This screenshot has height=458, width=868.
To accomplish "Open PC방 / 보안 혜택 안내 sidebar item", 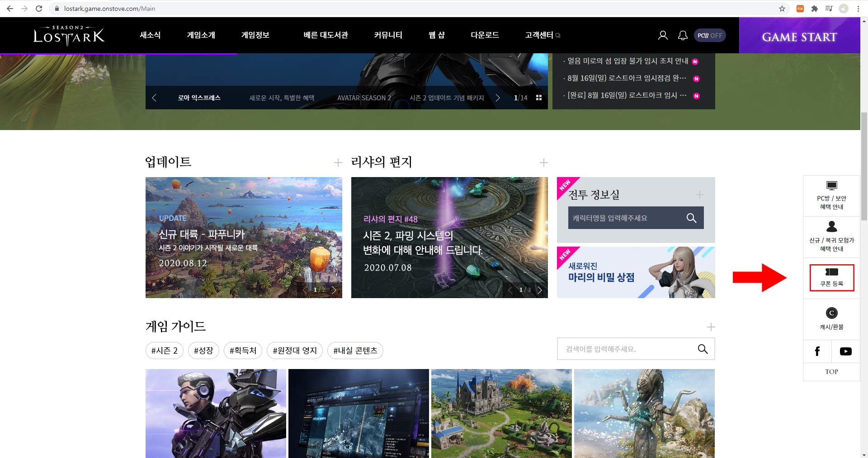I will pyautogui.click(x=831, y=196).
